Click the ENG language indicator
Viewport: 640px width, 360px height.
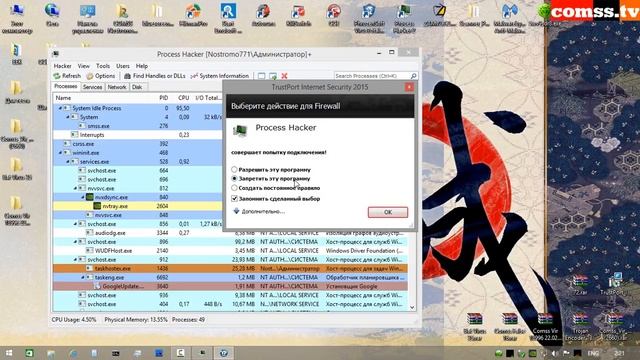(593, 353)
